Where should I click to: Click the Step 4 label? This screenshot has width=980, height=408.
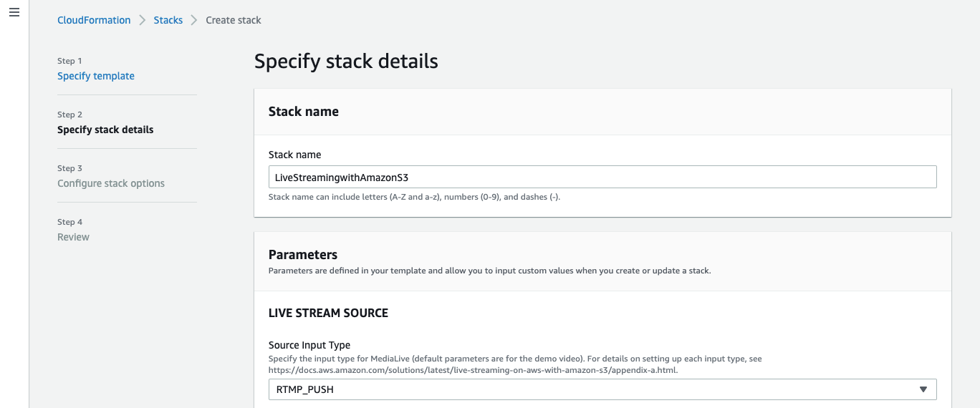[x=69, y=222]
